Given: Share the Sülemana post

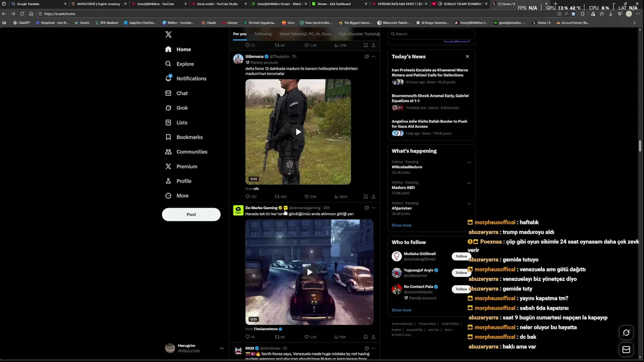Looking at the screenshot, I should pos(373,197).
